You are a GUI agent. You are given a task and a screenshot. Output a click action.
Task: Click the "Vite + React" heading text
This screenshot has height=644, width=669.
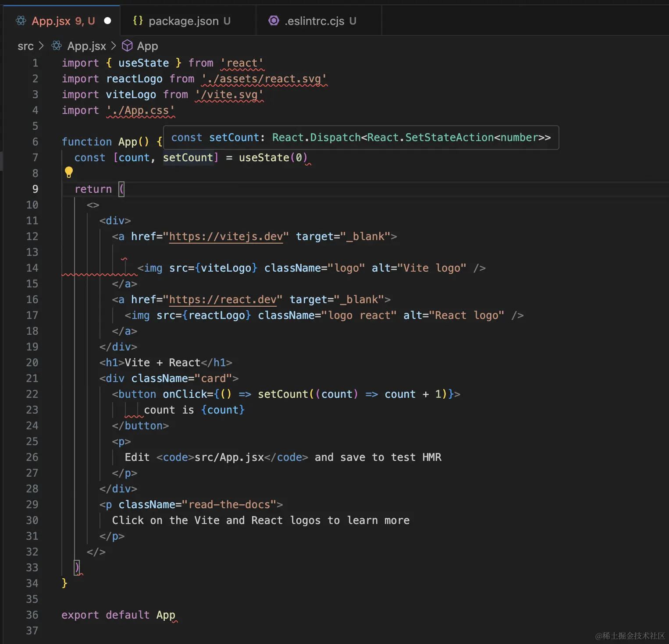[x=163, y=363]
